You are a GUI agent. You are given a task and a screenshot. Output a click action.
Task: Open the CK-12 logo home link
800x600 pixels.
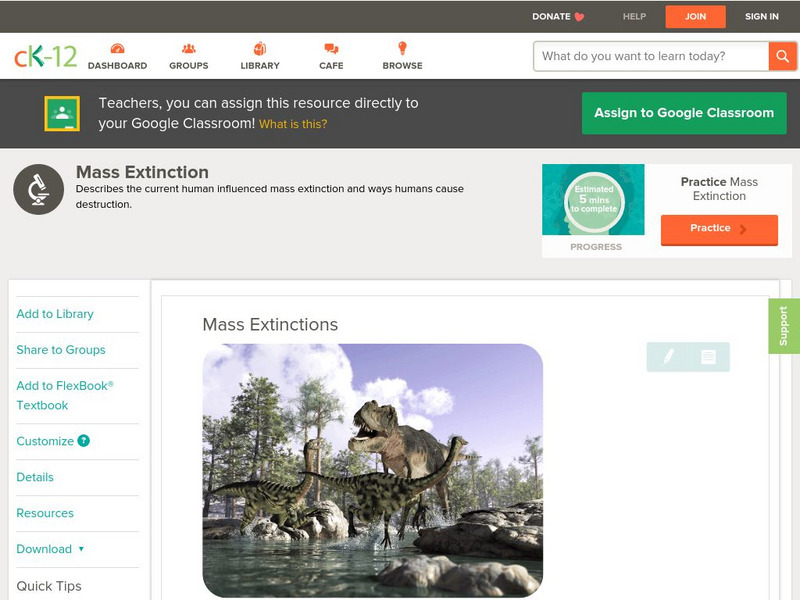click(46, 56)
